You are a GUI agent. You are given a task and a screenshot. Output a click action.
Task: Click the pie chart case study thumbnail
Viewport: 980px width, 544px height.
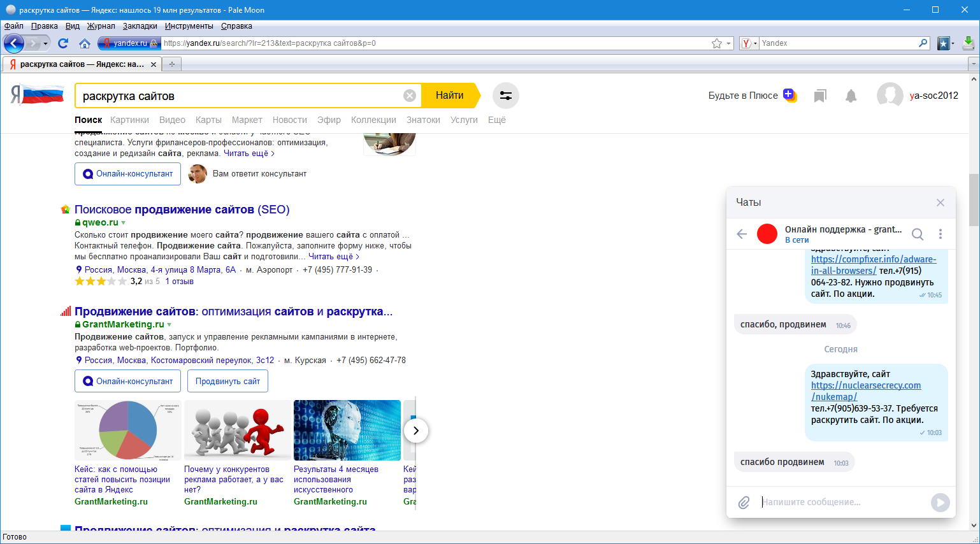[128, 431]
